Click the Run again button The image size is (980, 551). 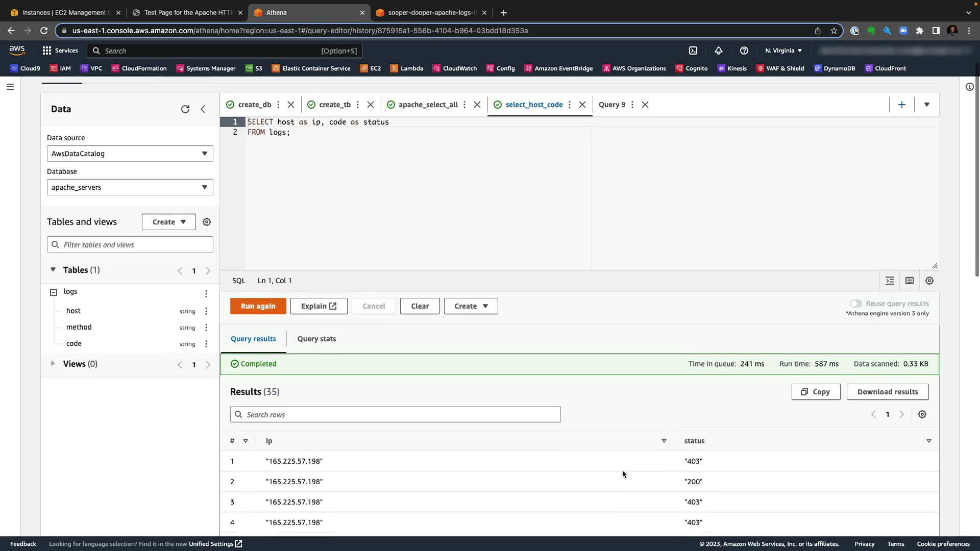click(258, 306)
